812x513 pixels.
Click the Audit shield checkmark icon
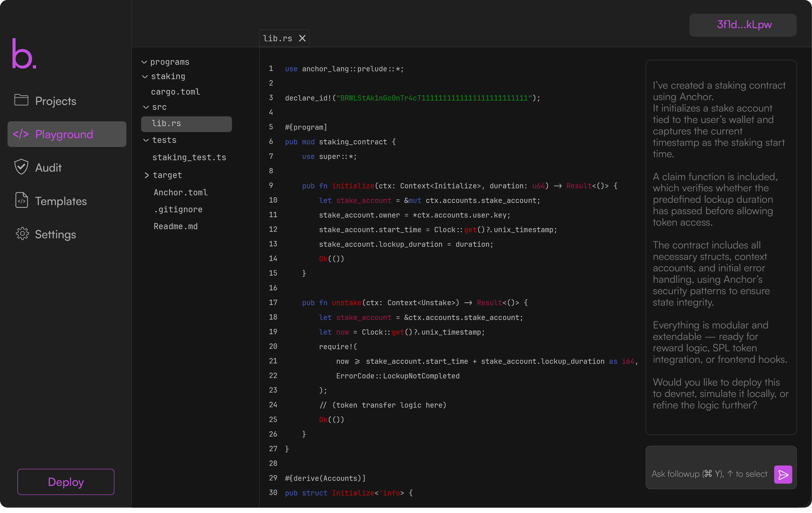(x=21, y=167)
